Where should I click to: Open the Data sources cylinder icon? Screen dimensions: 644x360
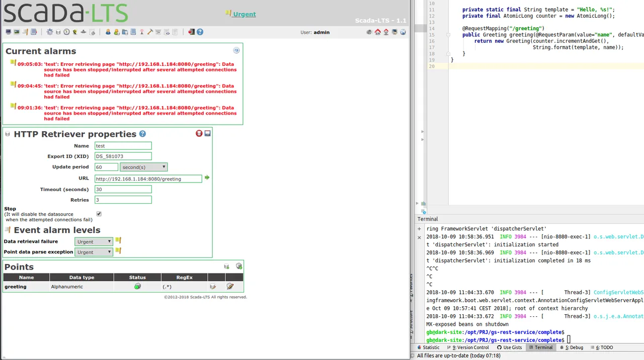(x=58, y=32)
